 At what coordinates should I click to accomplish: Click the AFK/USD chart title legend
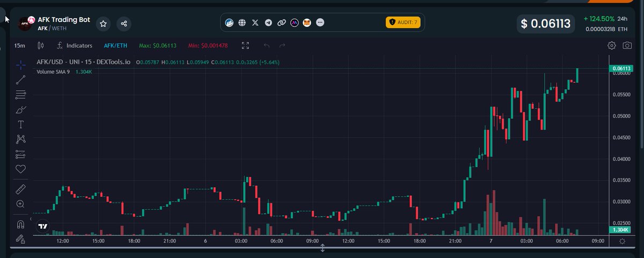[84, 62]
